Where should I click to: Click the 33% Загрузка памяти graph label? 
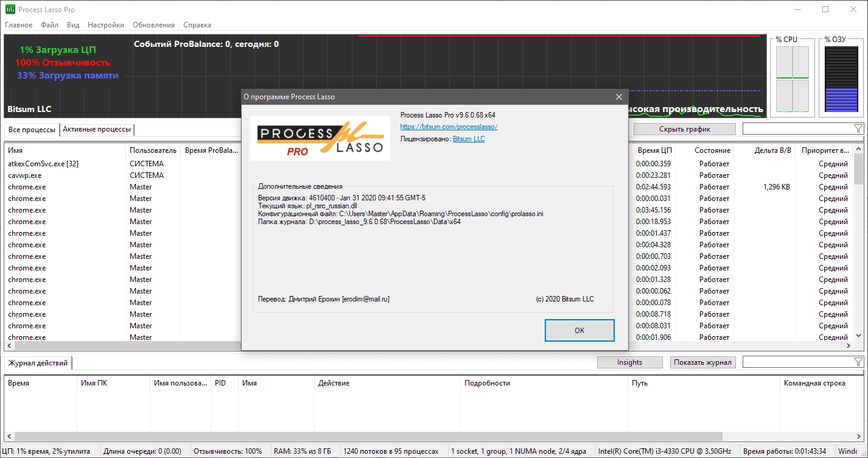tap(68, 76)
